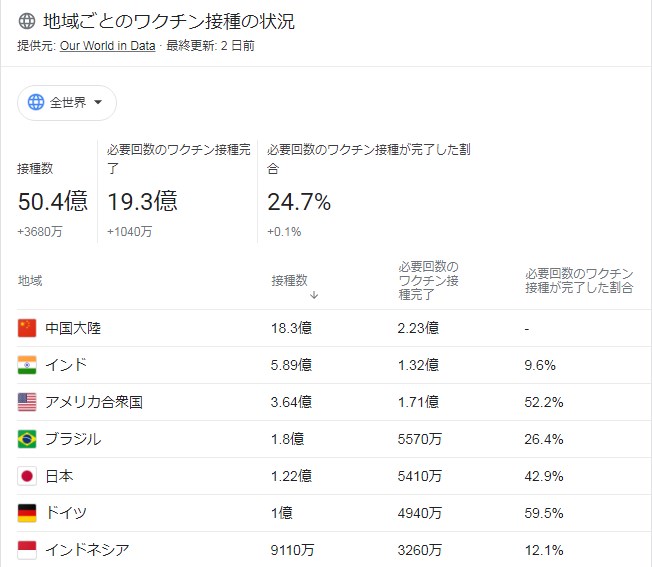Click the blue globe icon in the 全世界 selector

36,102
